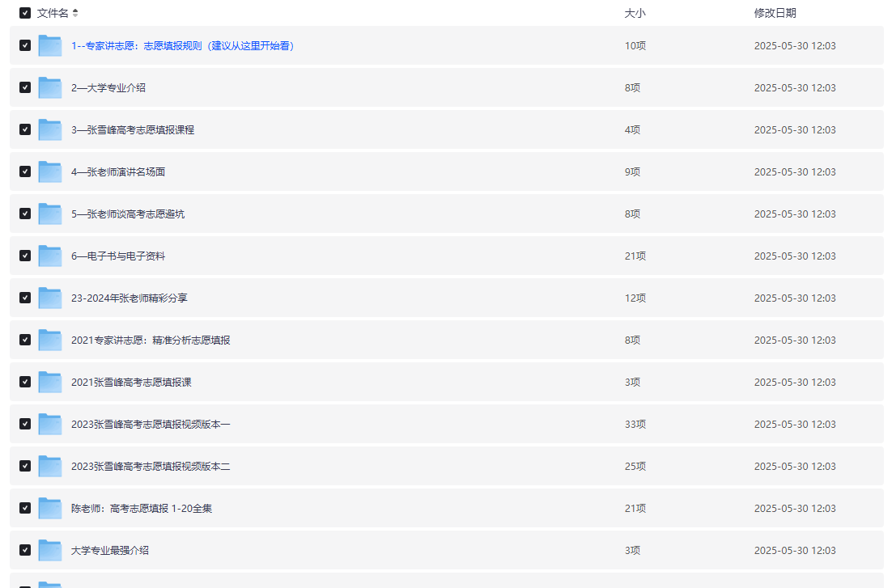Open folder icon of 23-2024年张老师精彩分享
This screenshot has height=588, width=892.
coord(50,298)
